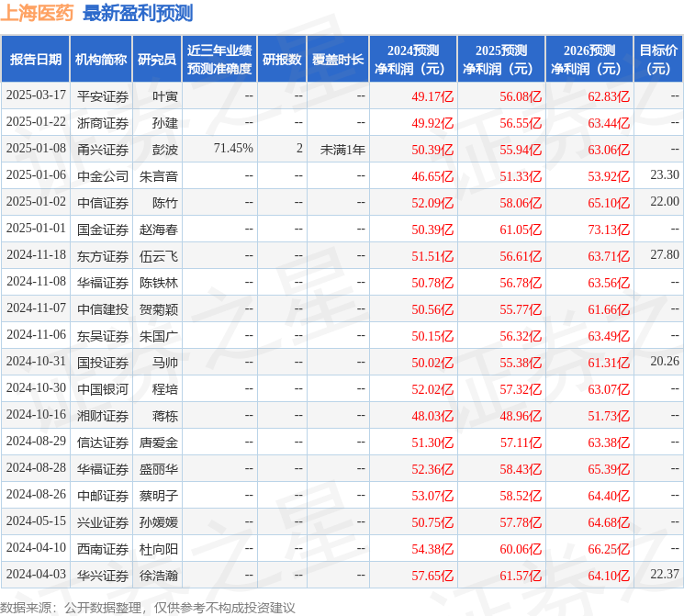
Task: Click the 最新盈利预测 heading
Action: (x=138, y=13)
